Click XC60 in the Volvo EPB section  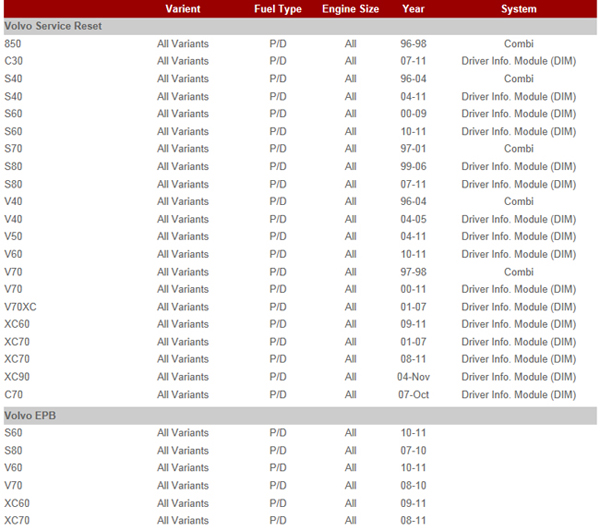(17, 503)
